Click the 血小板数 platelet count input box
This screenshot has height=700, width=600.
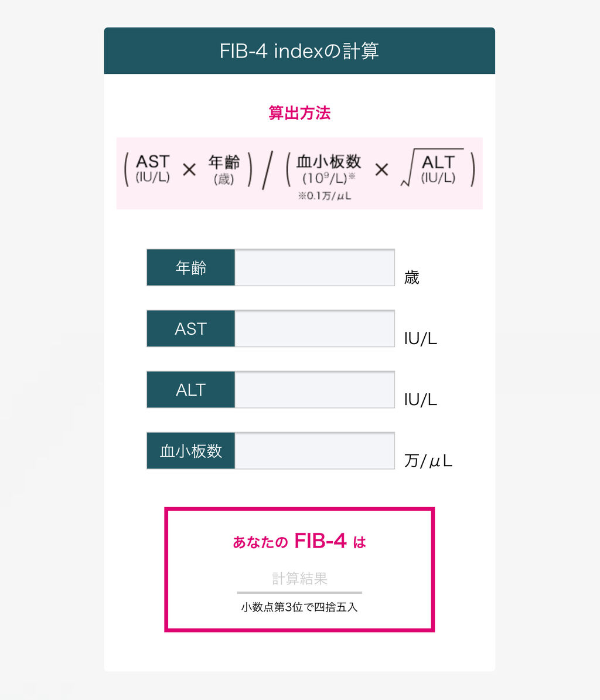[315, 451]
